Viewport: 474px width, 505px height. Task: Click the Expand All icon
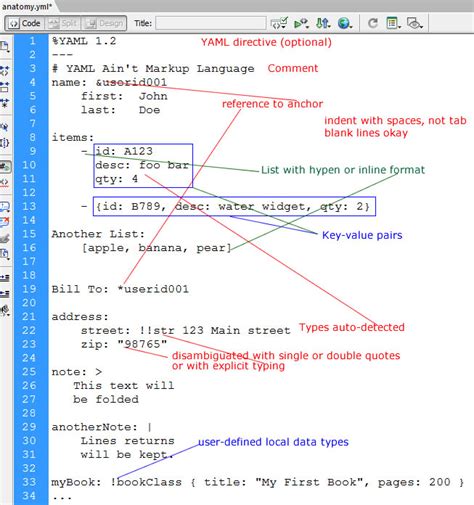tap(5, 103)
